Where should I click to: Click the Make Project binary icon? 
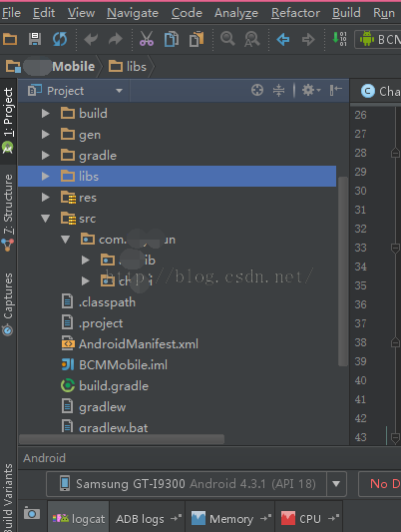pyautogui.click(x=339, y=39)
